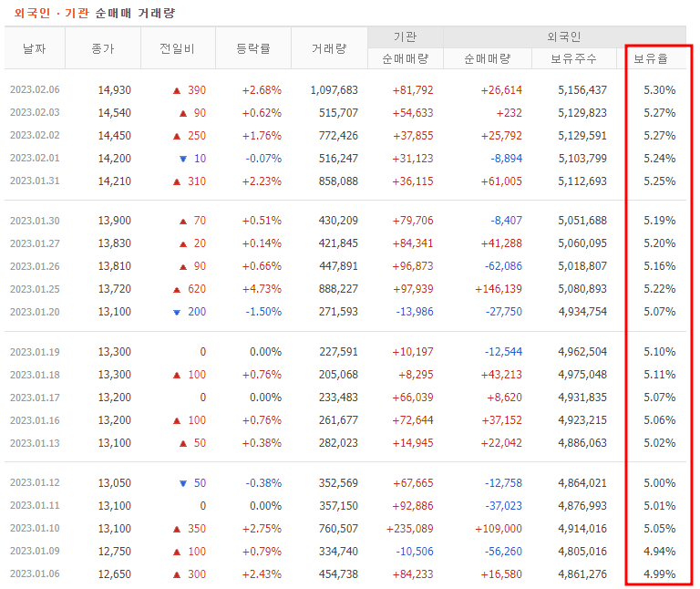Select date cell 2023.02.03
This screenshot has width=700, height=589.
(35, 112)
